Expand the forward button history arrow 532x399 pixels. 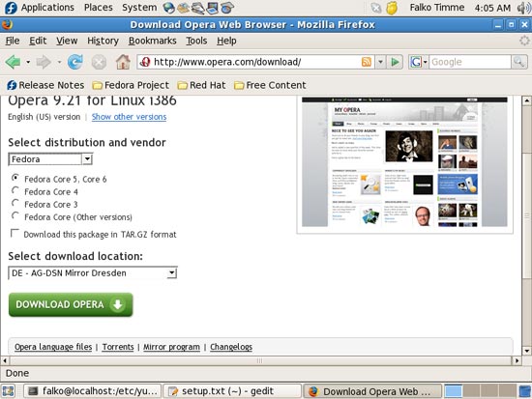click(59, 62)
